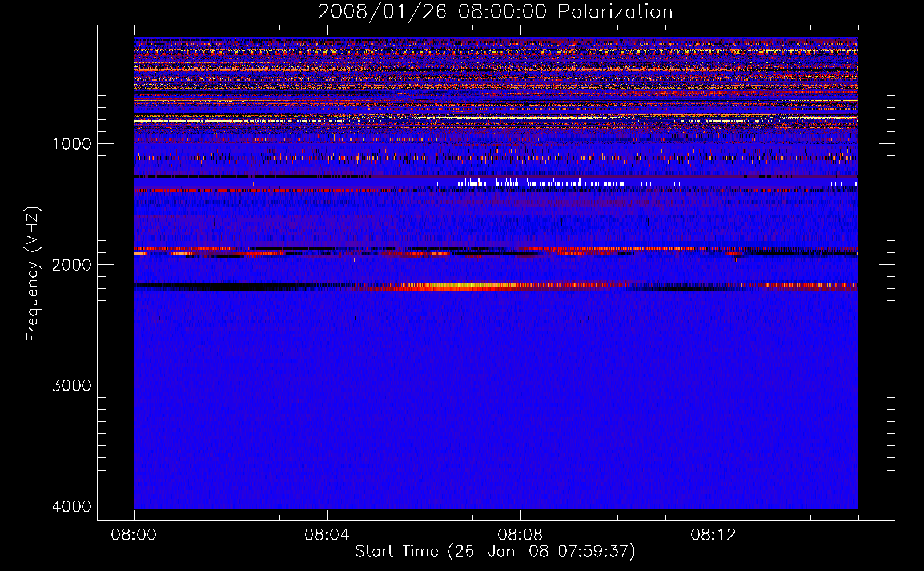The height and width of the screenshot is (571, 924).
Task: Select the 2000 frequency tick label
Action: pos(72,264)
